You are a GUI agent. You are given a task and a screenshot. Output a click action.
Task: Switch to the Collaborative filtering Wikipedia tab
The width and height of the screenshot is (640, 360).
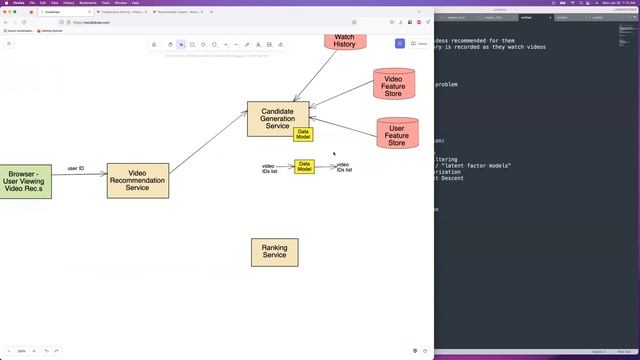tap(121, 12)
